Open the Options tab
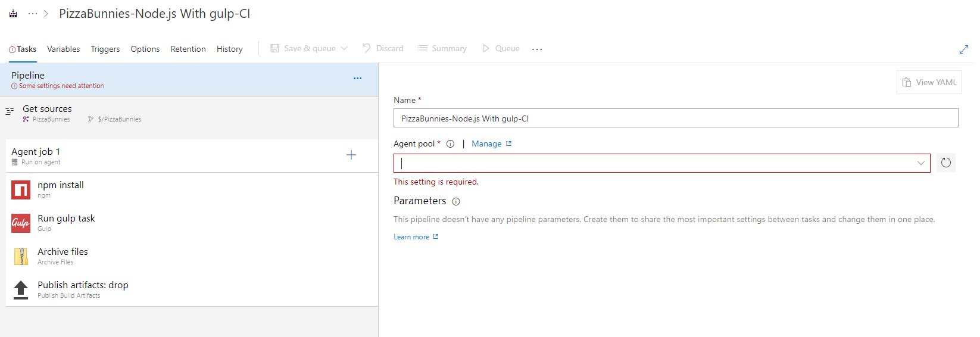The image size is (980, 337). pyautogui.click(x=145, y=49)
